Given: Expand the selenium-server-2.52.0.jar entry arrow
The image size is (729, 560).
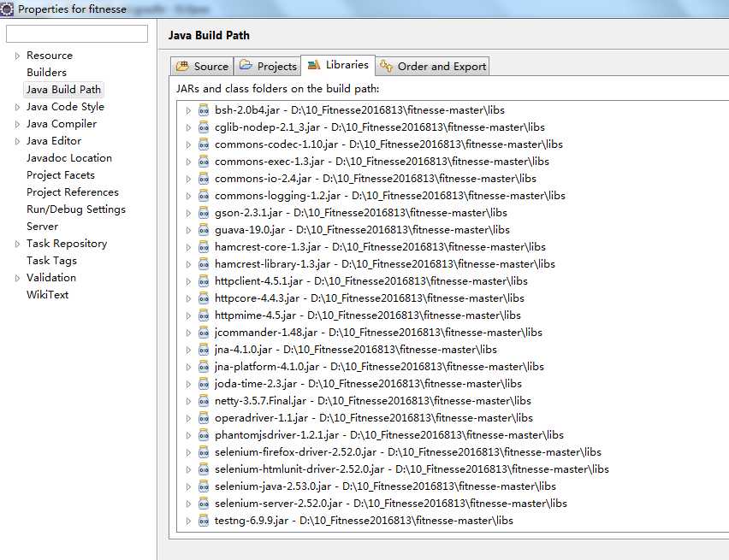Looking at the screenshot, I should 188,504.
